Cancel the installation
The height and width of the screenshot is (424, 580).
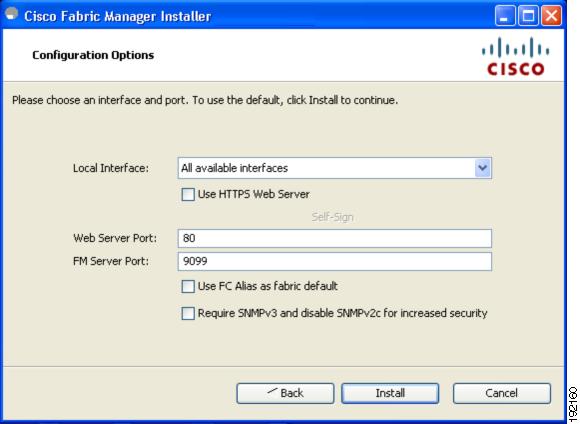pos(502,393)
